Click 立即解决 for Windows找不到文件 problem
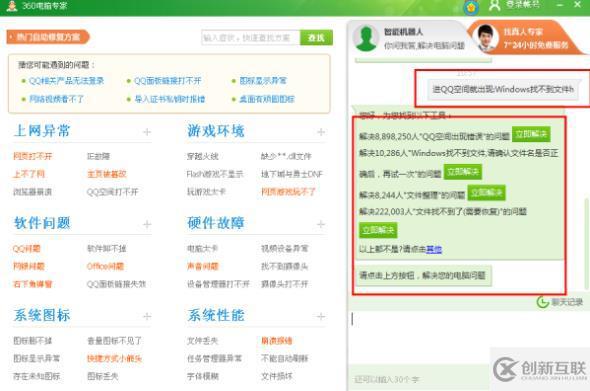590x391 pixels. click(463, 172)
